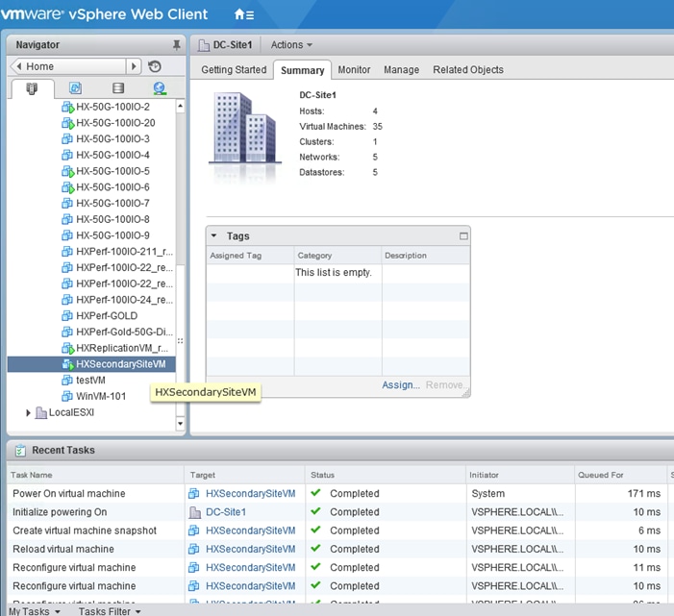Select HX-50G-100IO-9 VM
The height and width of the screenshot is (616, 674).
pyautogui.click(x=112, y=235)
